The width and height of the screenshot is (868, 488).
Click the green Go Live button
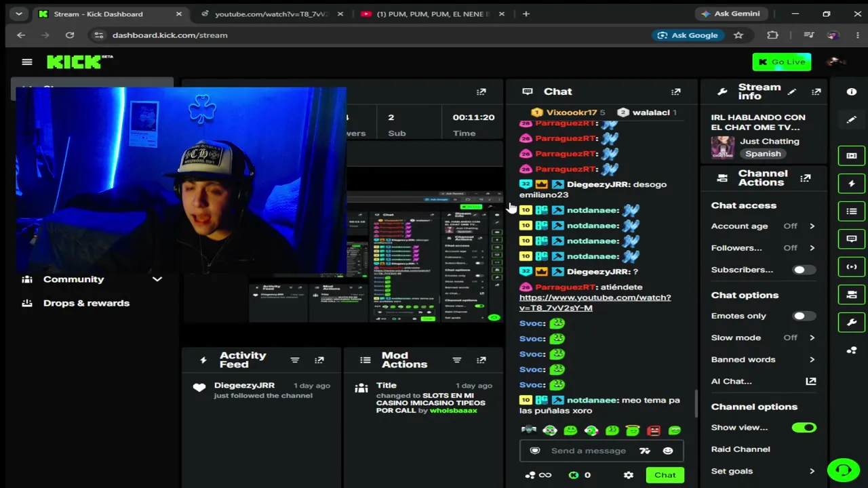click(x=781, y=62)
